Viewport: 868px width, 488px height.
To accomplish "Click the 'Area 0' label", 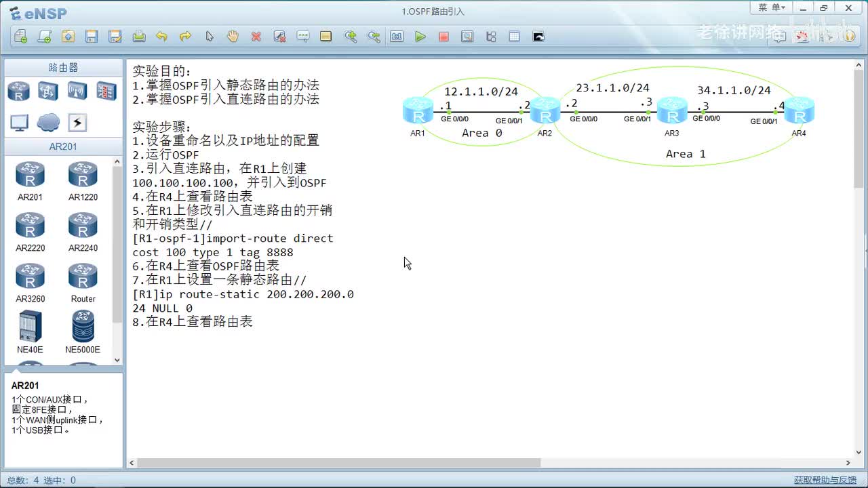I will tap(482, 133).
